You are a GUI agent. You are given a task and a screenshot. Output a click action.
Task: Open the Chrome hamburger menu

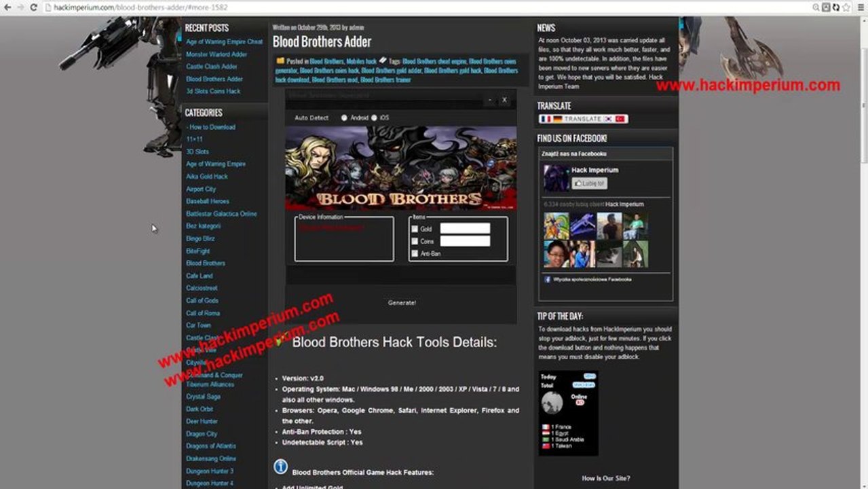click(860, 7)
